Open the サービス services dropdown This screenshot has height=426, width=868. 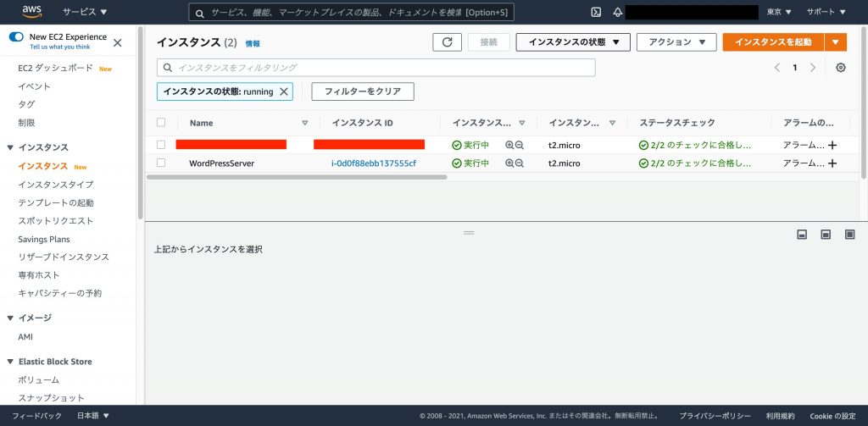click(85, 12)
